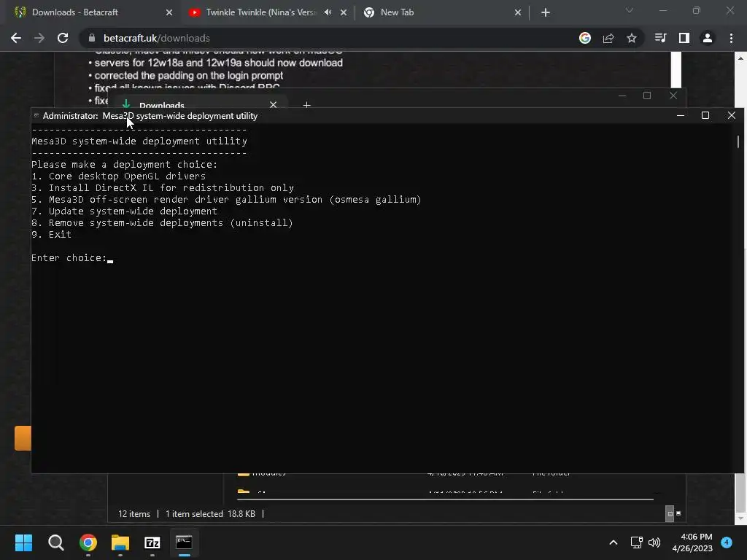Open clock showing 4:06 PM
Screen dimensions: 747x560
click(x=692, y=542)
